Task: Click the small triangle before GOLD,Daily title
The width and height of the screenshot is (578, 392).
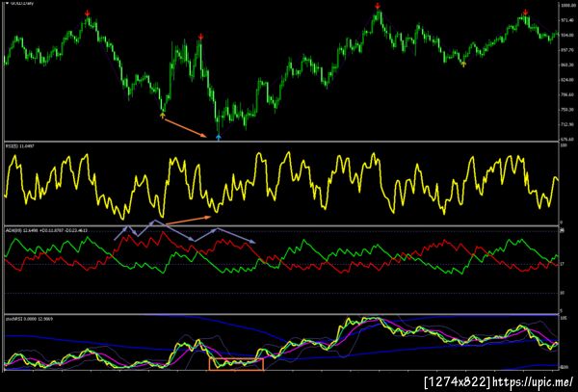Action: (7, 2)
